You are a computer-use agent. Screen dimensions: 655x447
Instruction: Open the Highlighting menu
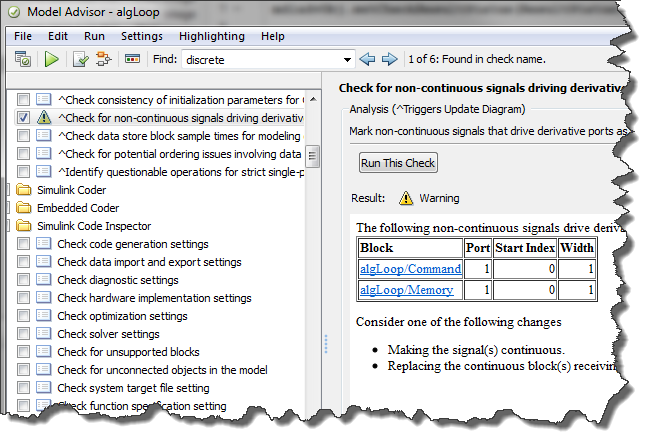coord(211,36)
